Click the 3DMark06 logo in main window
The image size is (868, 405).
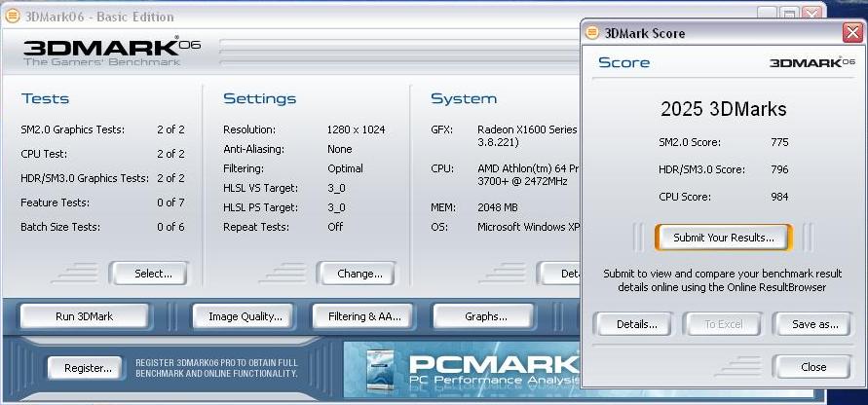point(111,51)
